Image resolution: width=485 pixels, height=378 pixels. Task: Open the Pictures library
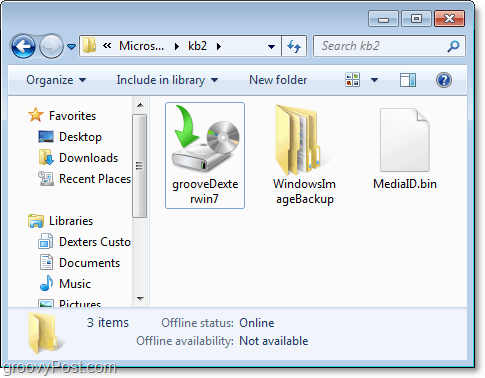80,303
